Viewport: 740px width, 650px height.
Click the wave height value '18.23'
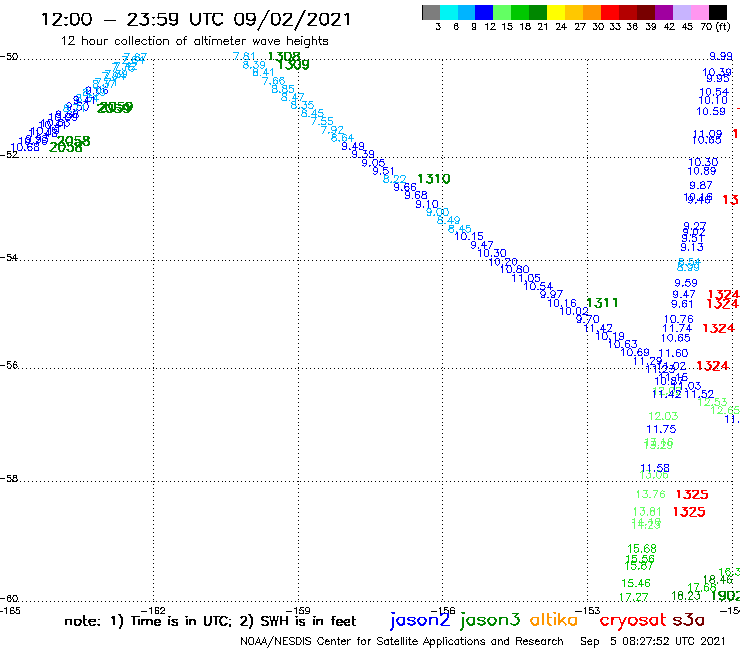point(686,596)
